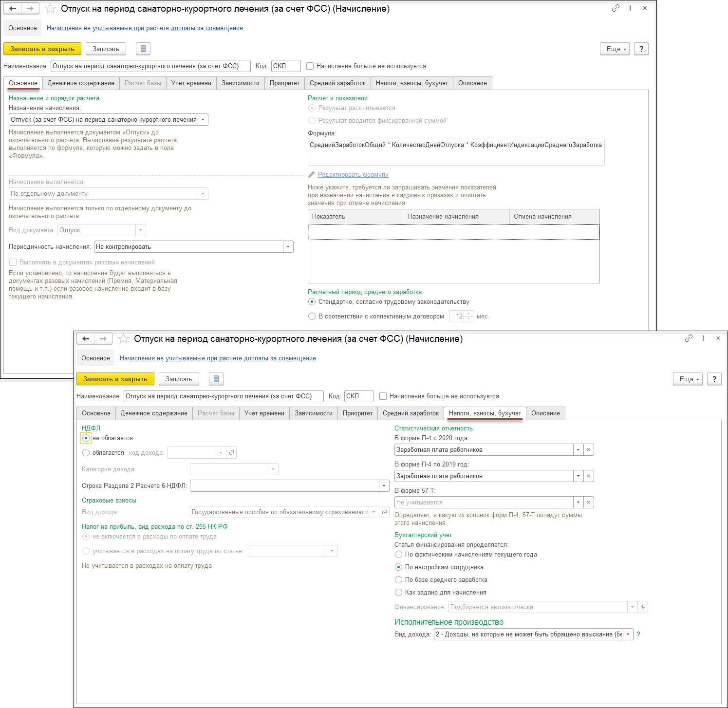The height and width of the screenshot is (708, 728).
Task: Open Зависимости tab in lower window
Action: tap(314, 413)
